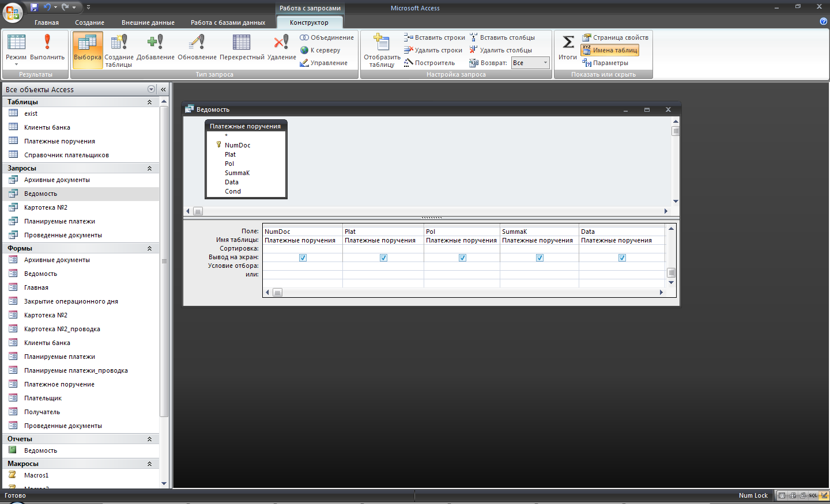The height and width of the screenshot is (504, 830).
Task: Select the Macros1 macro
Action: pos(81,475)
